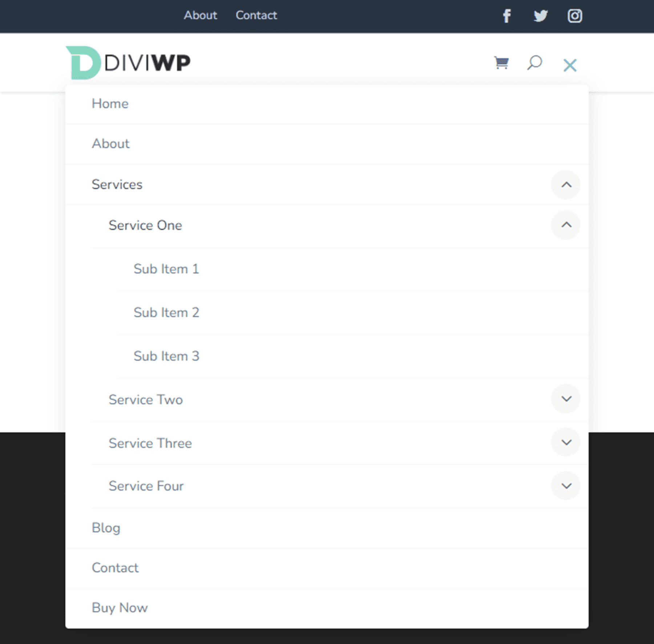Open the Facebook social icon
The image size is (654, 644).
tap(507, 16)
